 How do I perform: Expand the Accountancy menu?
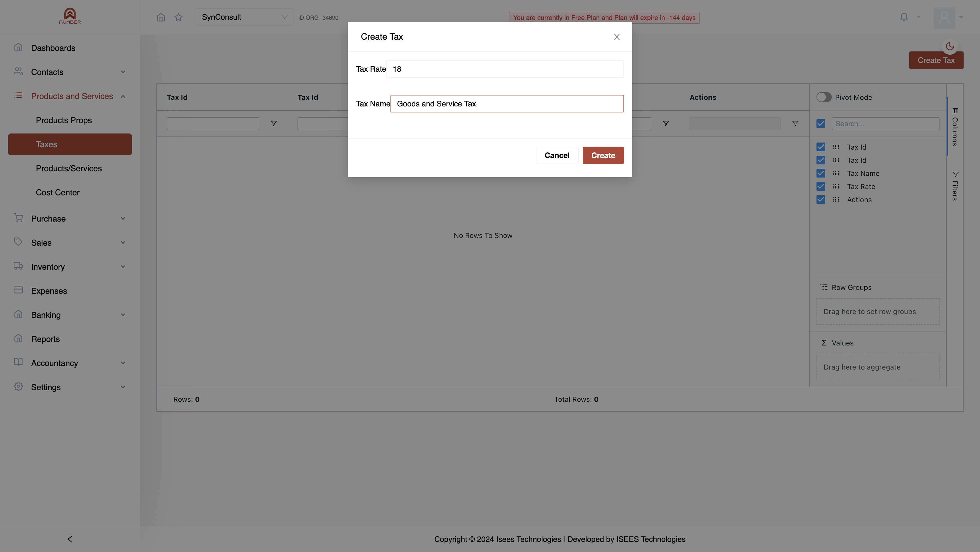70,363
